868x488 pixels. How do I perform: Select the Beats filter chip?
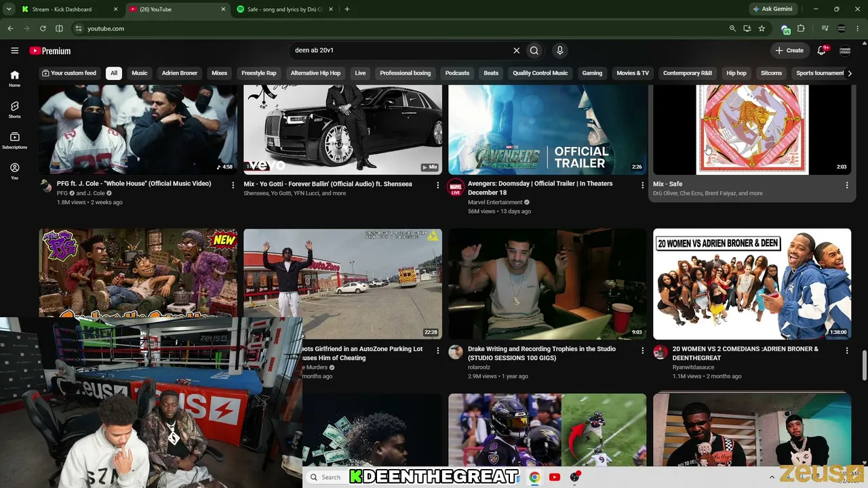click(491, 73)
